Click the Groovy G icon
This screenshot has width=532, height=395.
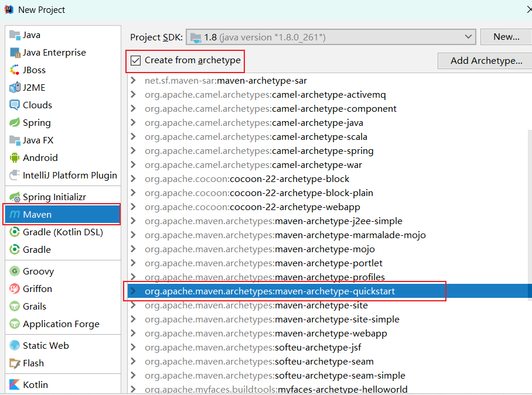(x=15, y=271)
